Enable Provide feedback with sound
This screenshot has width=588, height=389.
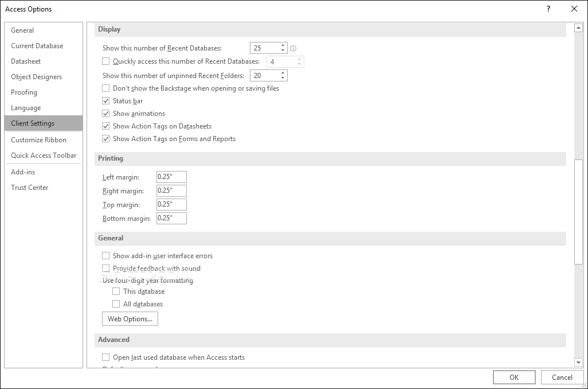(x=106, y=269)
